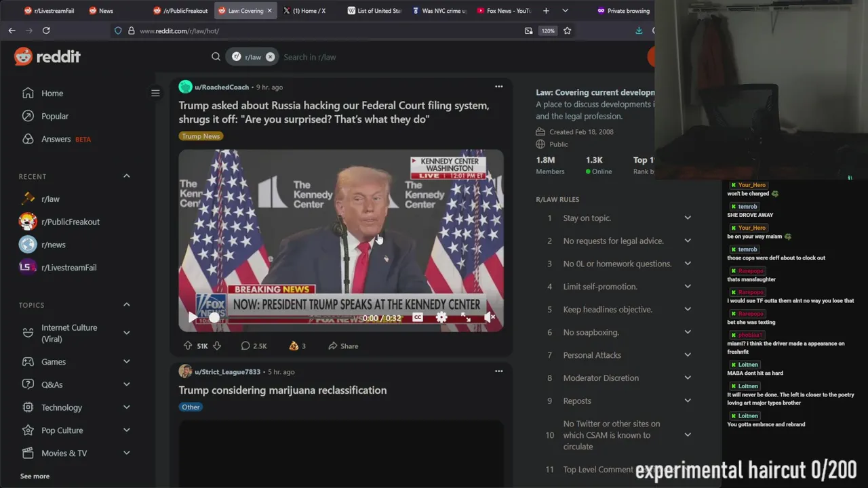Upvote the 51K post
This screenshot has width=868, height=488.
point(188,346)
